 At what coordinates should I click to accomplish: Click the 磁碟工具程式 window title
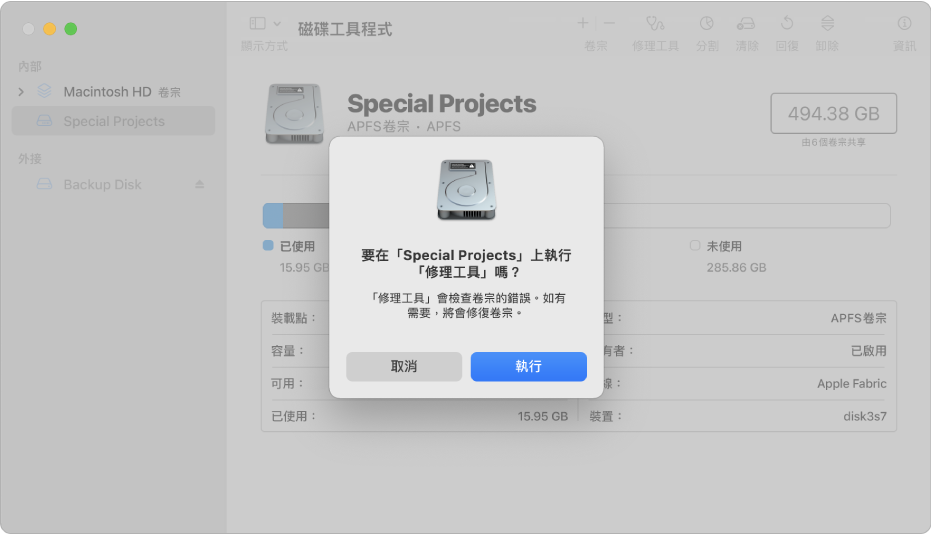(x=345, y=29)
